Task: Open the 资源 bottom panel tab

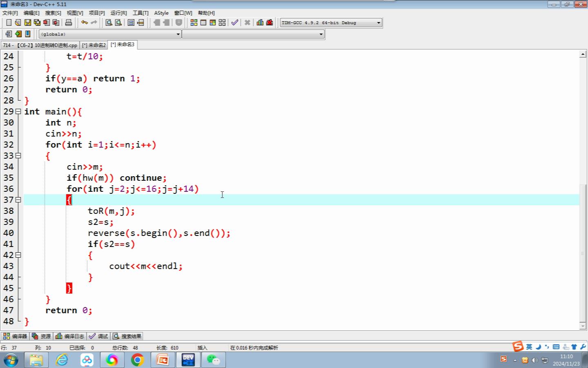Action: 41,336
